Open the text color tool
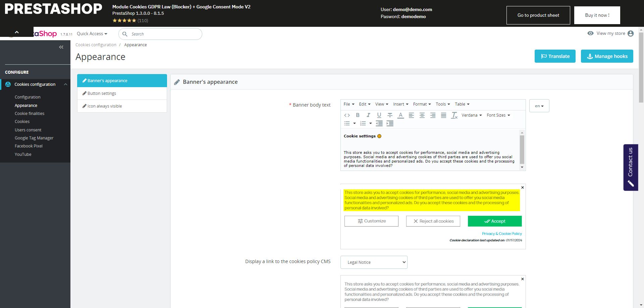 400,115
